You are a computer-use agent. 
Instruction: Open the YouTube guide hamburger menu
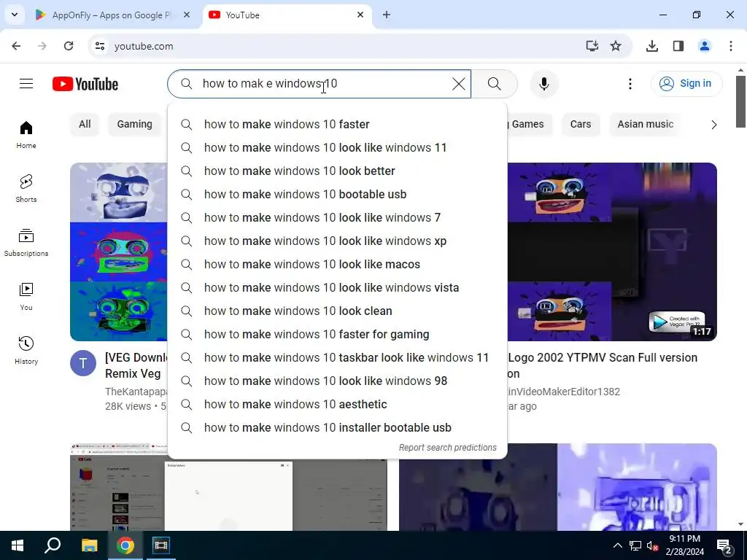click(26, 84)
